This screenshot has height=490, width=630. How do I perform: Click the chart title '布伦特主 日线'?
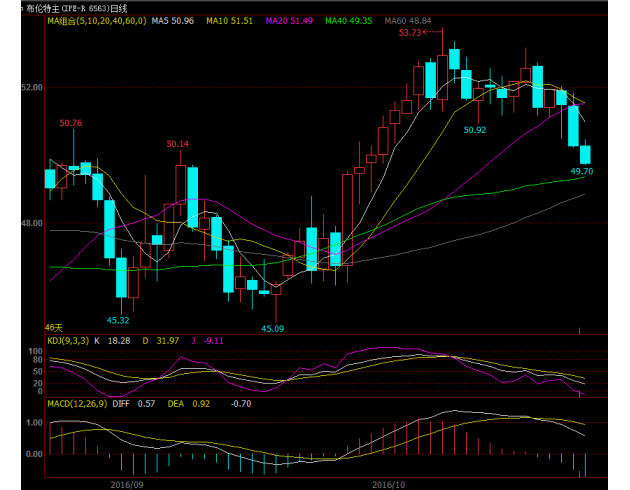(x=76, y=8)
